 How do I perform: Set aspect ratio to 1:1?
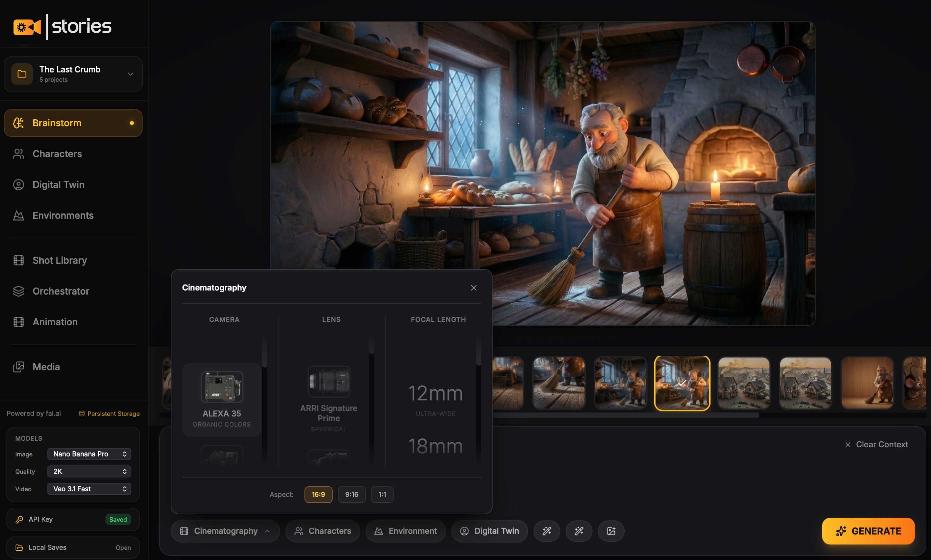tap(382, 494)
